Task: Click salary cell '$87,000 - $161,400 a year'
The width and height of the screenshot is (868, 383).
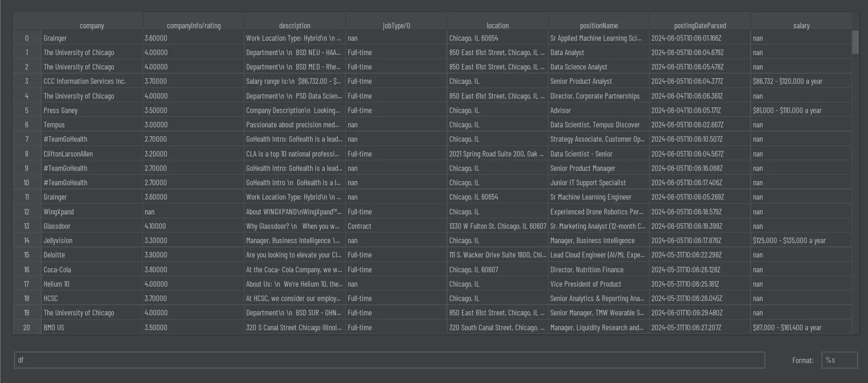Action: point(801,327)
